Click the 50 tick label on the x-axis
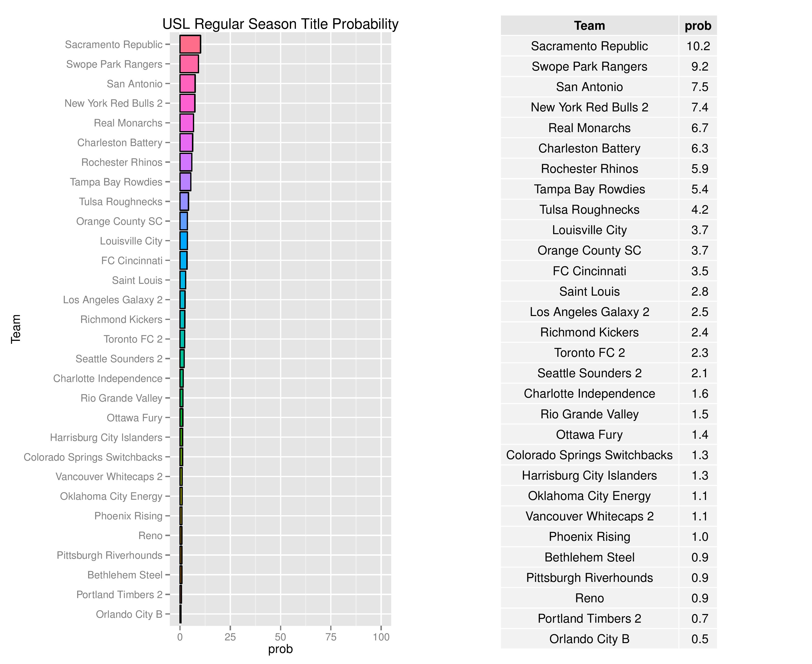 point(281,637)
